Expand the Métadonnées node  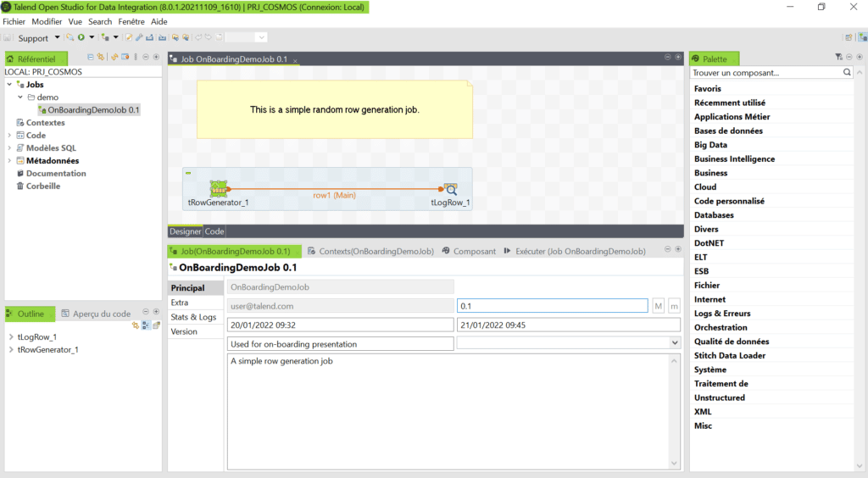tap(9, 160)
